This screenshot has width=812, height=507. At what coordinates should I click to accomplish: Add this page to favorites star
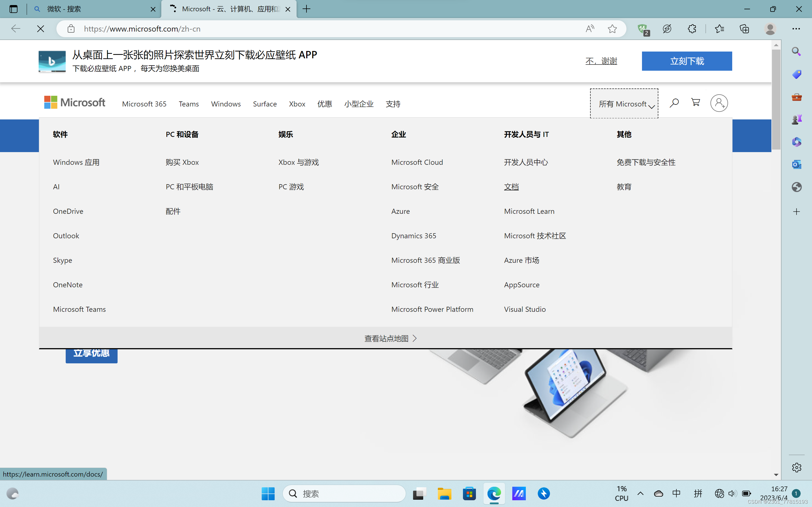point(612,29)
